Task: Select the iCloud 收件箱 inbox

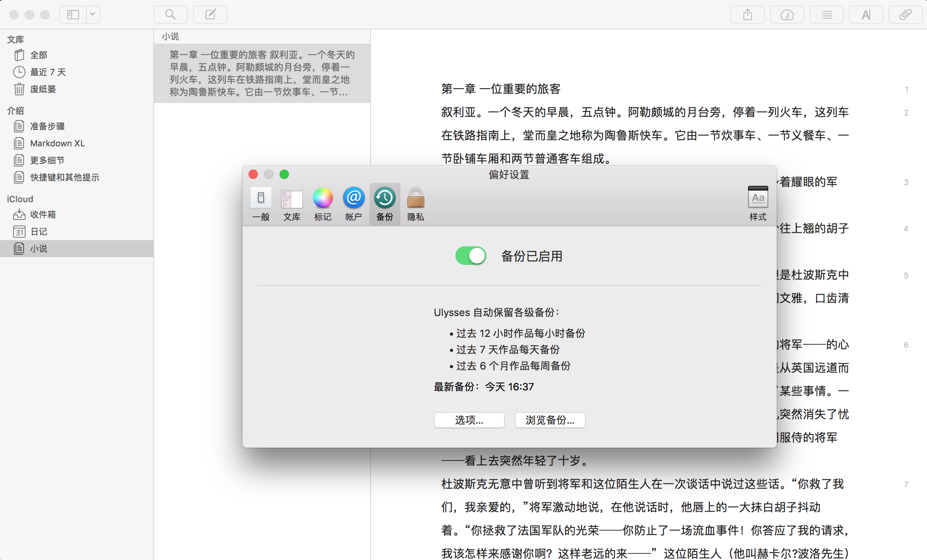Action: pos(77,215)
